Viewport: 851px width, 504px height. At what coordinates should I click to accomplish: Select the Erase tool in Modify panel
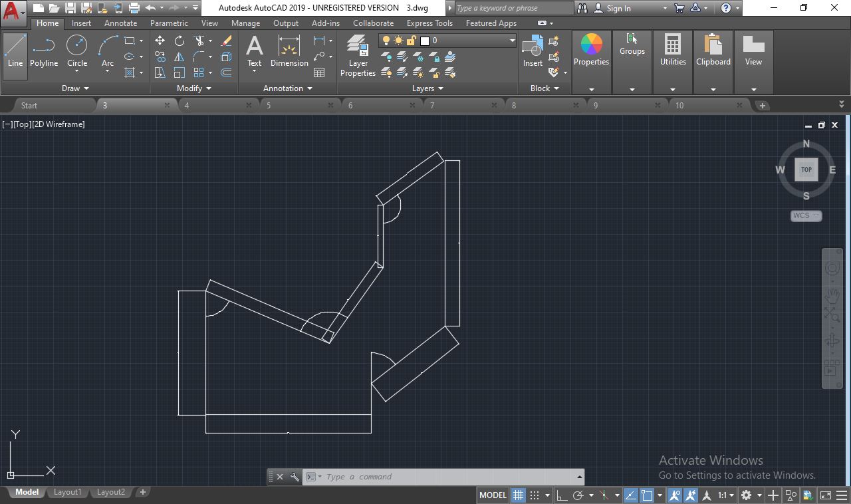[x=225, y=41]
